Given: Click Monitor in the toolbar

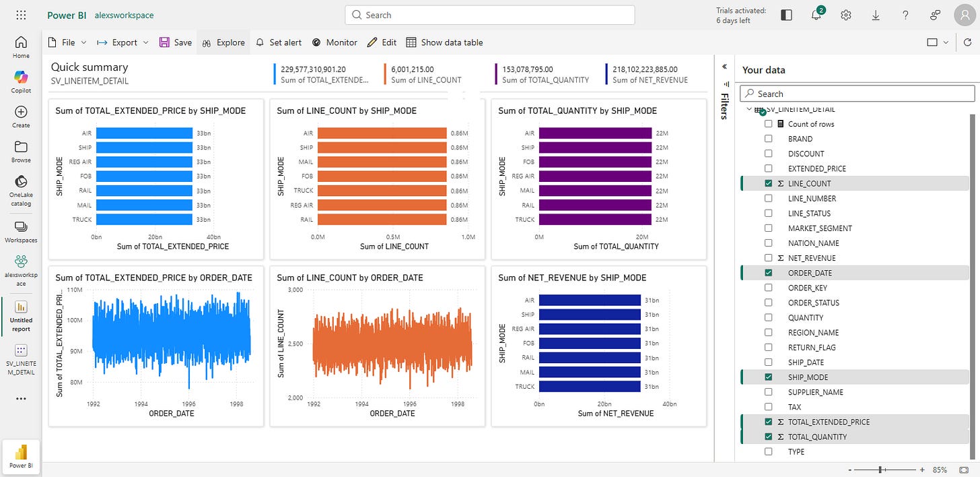Looking at the screenshot, I should pos(335,42).
